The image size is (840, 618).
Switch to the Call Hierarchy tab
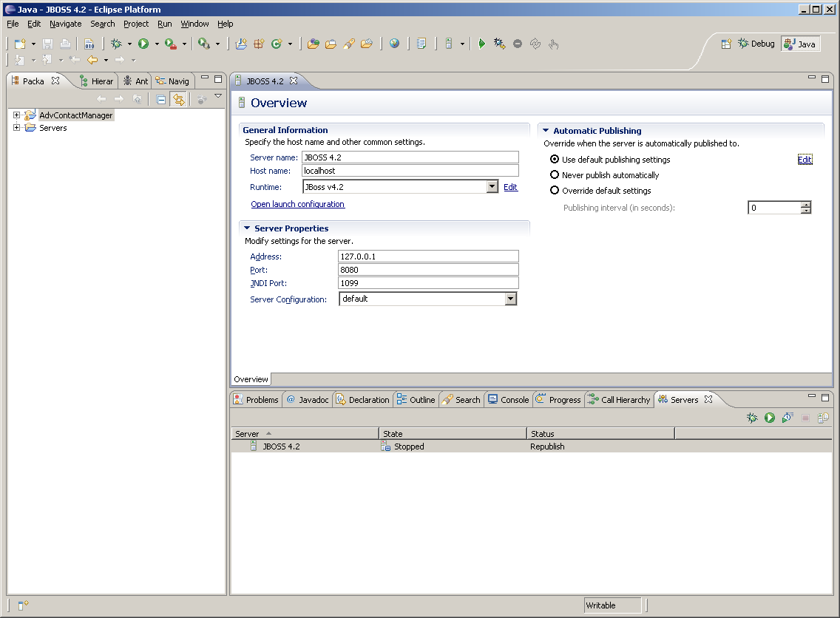coord(619,399)
